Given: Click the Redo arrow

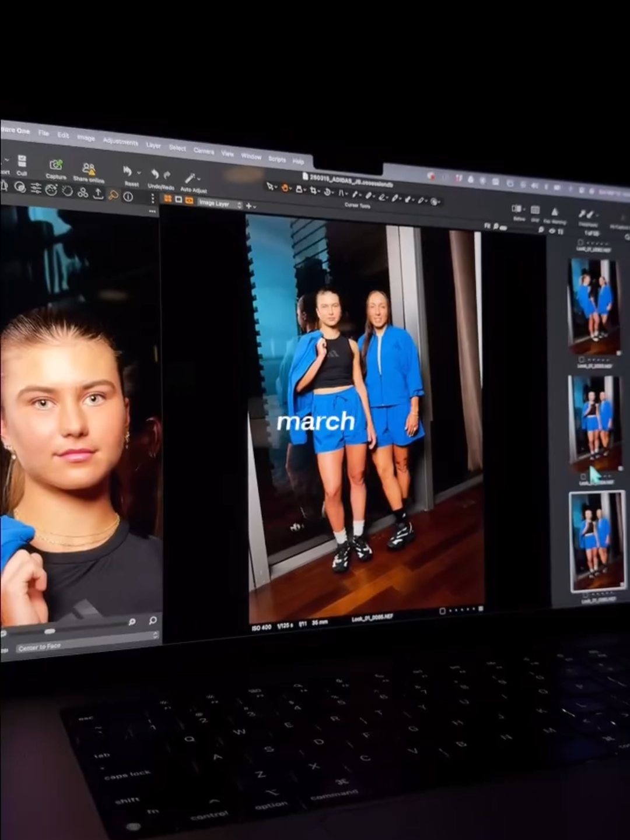Looking at the screenshot, I should (x=167, y=175).
